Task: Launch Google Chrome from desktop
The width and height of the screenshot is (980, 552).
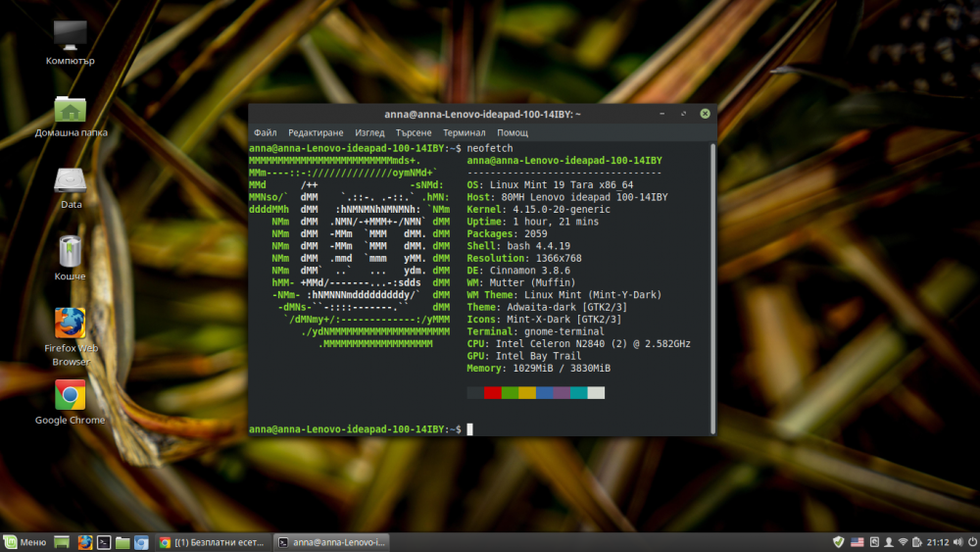Action: [x=70, y=402]
